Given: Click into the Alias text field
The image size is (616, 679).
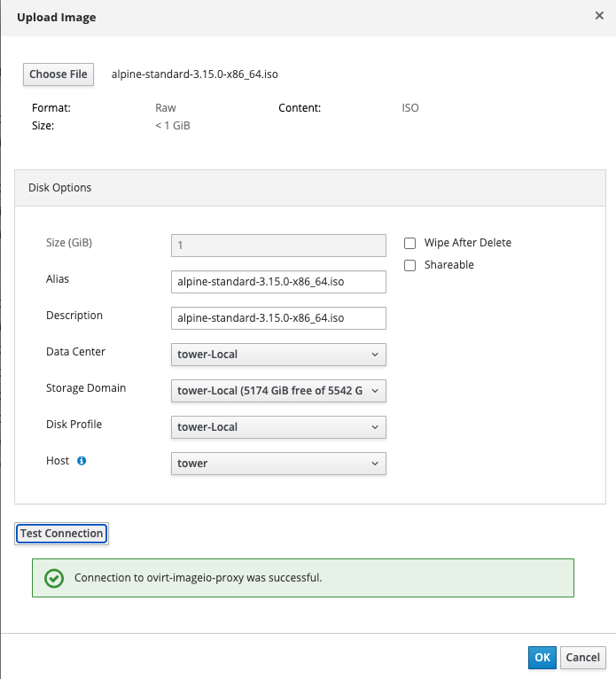Looking at the screenshot, I should 278,282.
